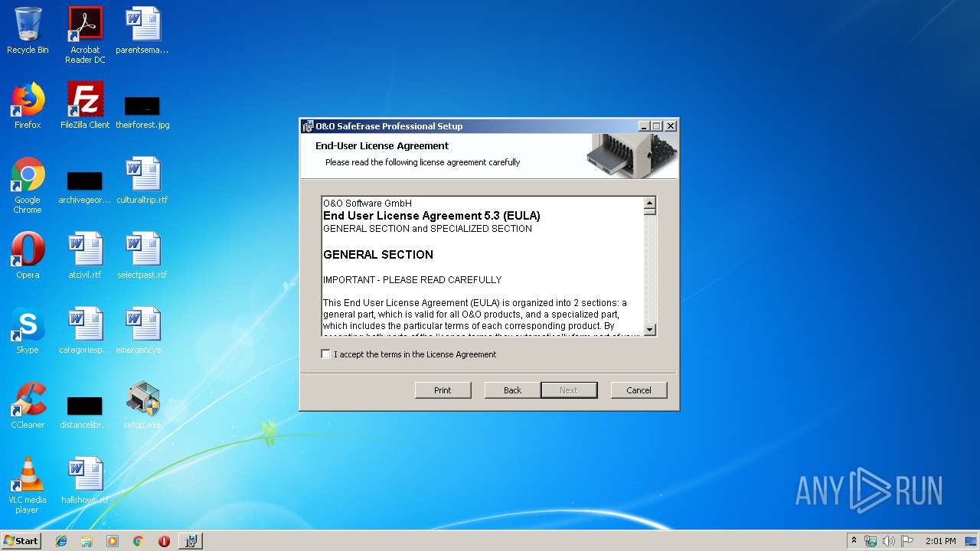Screen dimensions: 980x551
Task: Accept the License Agreement terms checkbox
Action: [x=326, y=354]
